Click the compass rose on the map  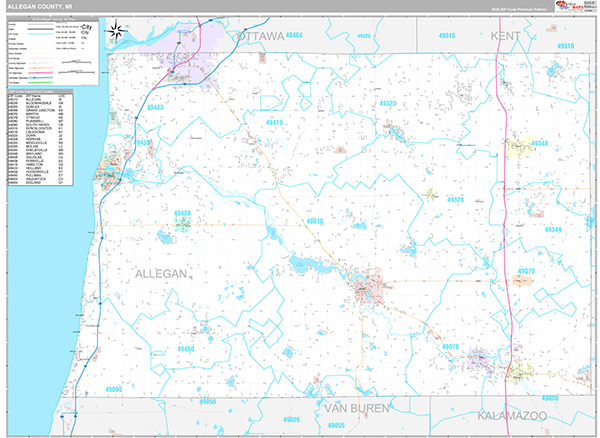tap(116, 31)
